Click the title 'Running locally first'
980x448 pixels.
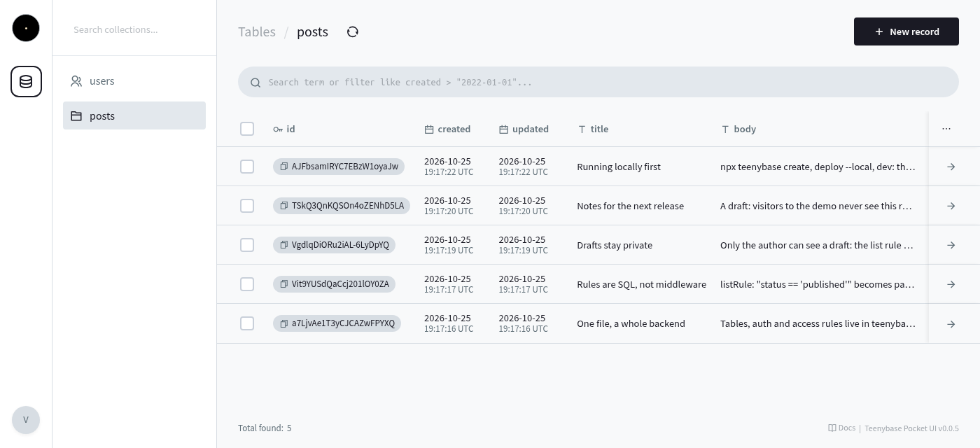coord(619,167)
